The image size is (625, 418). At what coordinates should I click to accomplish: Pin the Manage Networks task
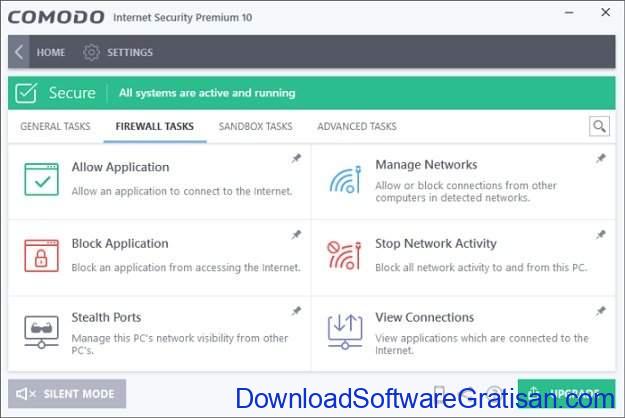(601, 159)
